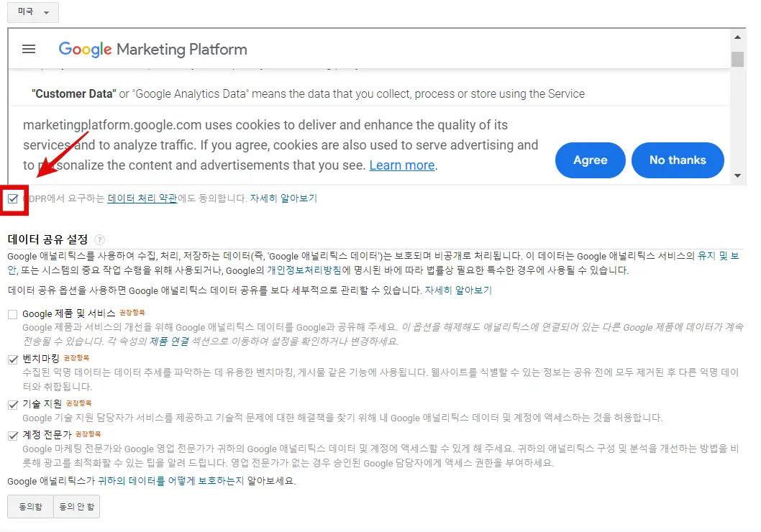Open the 미국 country dropdown

(33, 12)
